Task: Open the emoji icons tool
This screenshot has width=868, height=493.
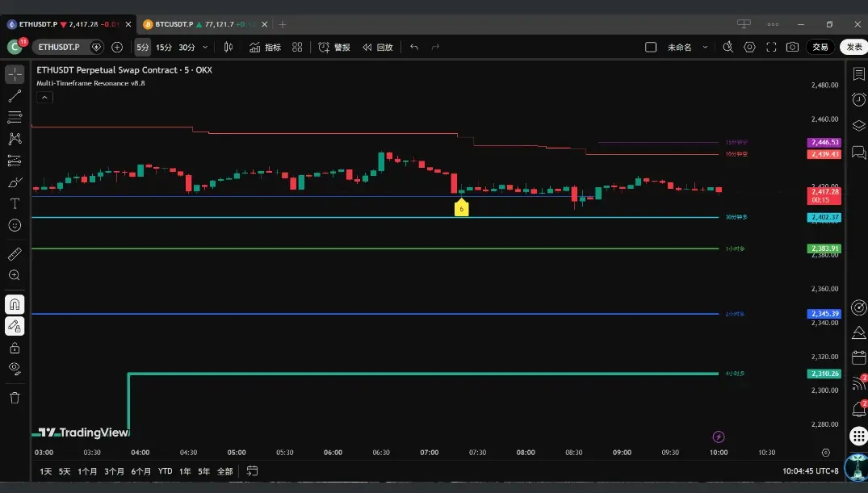Action: coord(15,225)
